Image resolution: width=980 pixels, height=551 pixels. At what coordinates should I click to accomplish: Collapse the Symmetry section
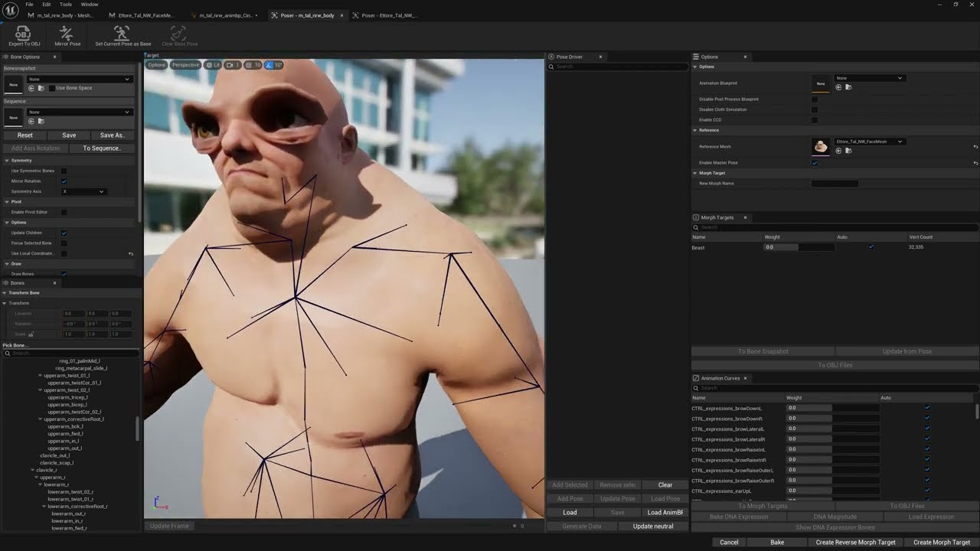[x=6, y=161]
